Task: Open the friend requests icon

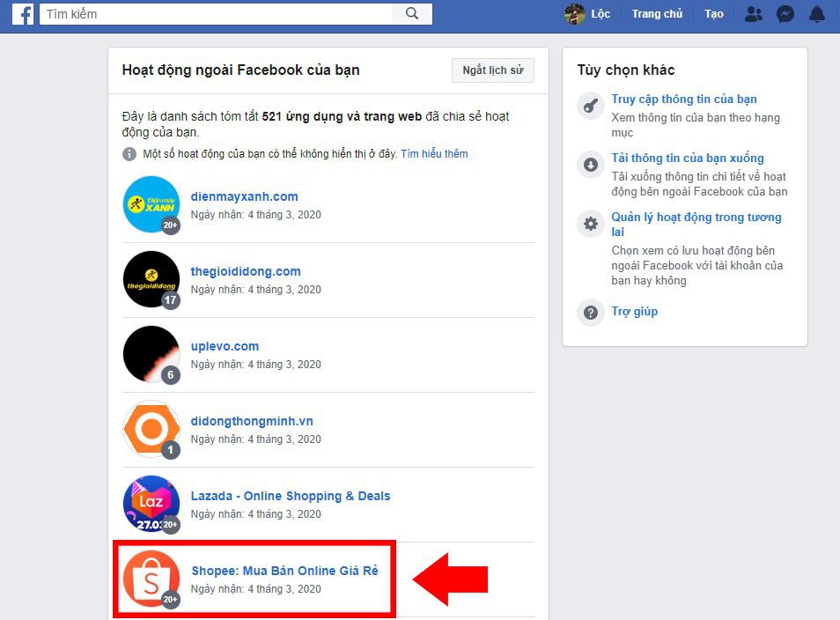Action: coord(753,14)
